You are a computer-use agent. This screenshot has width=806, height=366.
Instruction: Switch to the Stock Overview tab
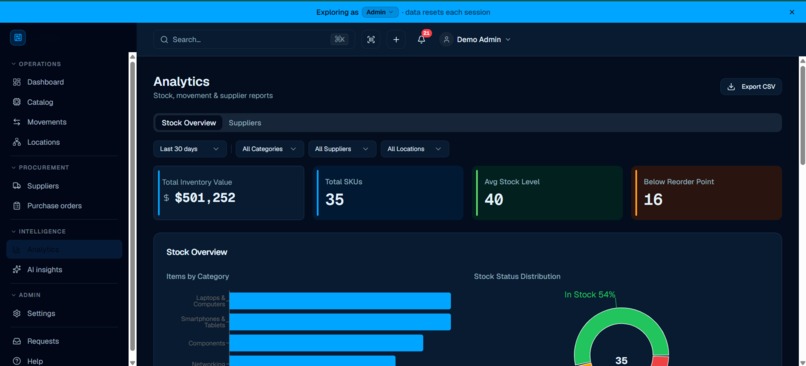189,123
